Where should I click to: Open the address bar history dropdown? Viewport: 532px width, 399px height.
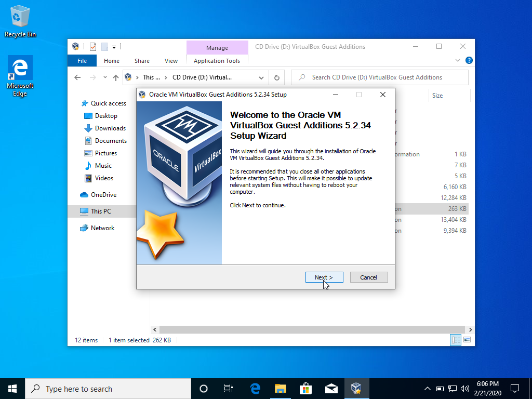click(x=261, y=78)
